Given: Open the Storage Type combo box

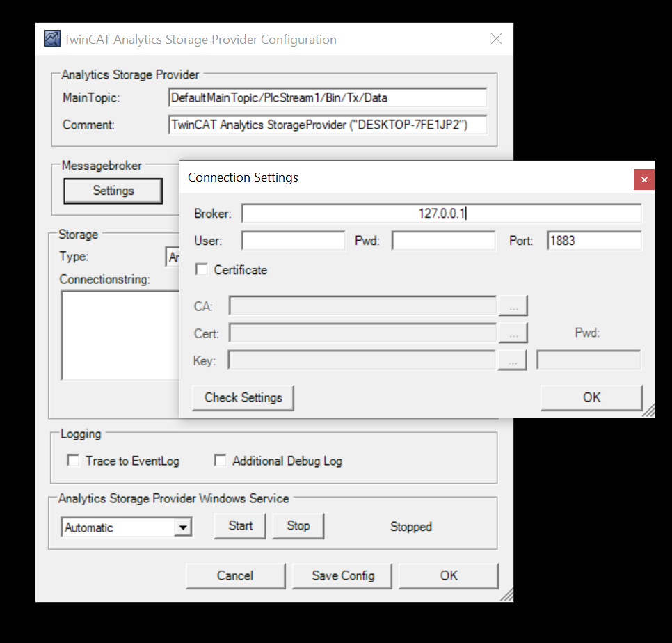Looking at the screenshot, I should (173, 257).
